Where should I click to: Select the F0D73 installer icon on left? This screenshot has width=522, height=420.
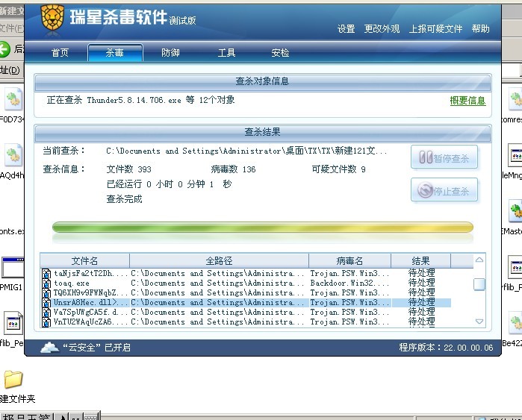point(13,99)
